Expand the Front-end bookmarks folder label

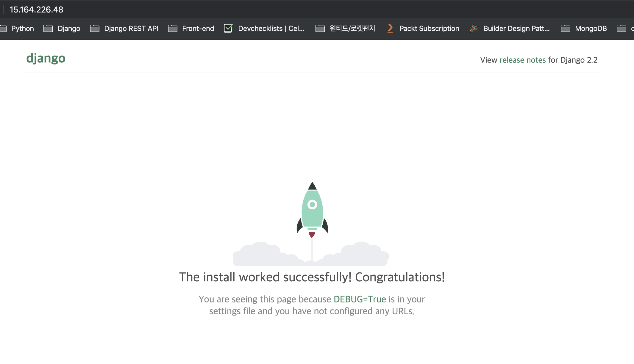click(198, 29)
